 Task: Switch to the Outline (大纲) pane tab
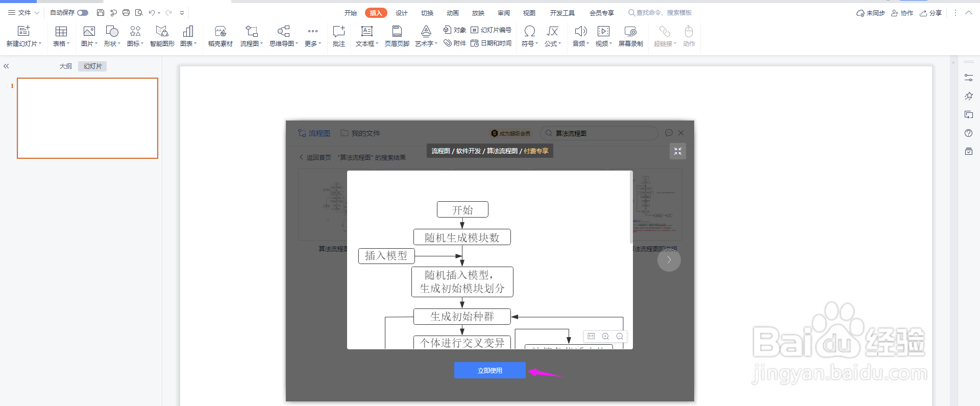point(65,66)
